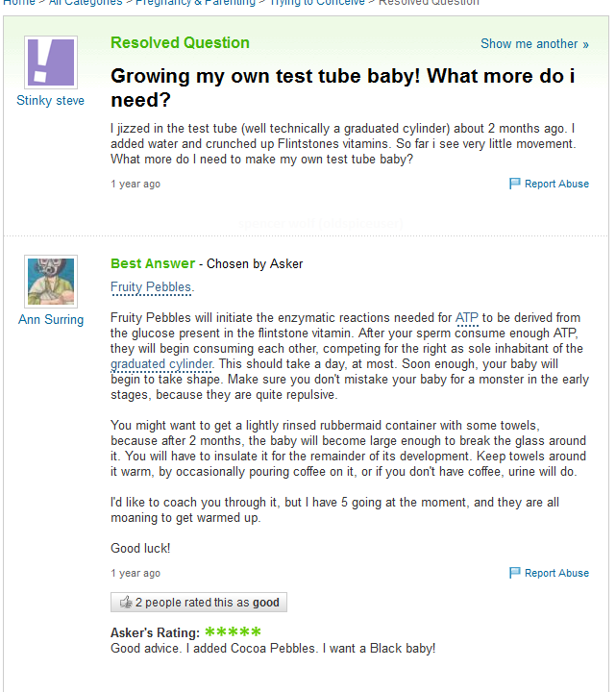Open Ann Surring's profile name link

[x=50, y=320]
